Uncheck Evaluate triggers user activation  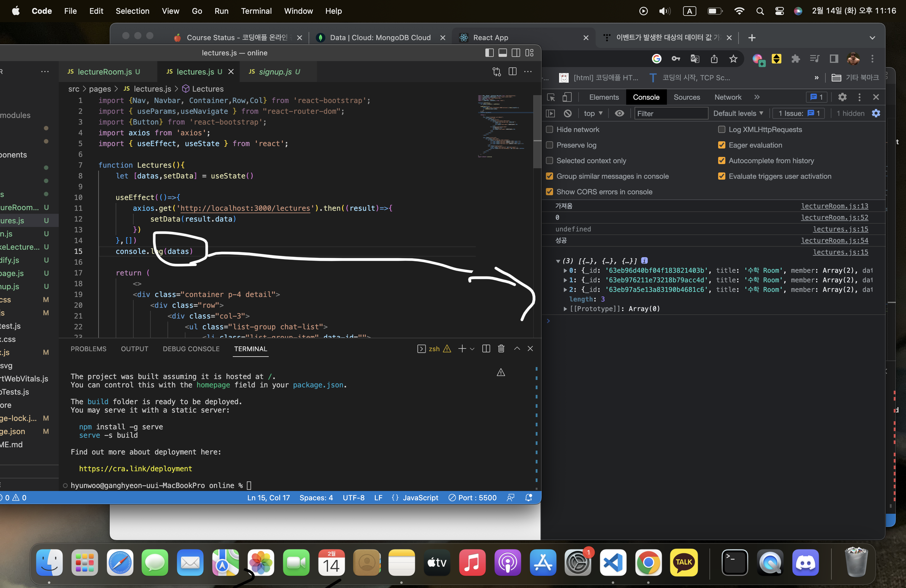721,176
